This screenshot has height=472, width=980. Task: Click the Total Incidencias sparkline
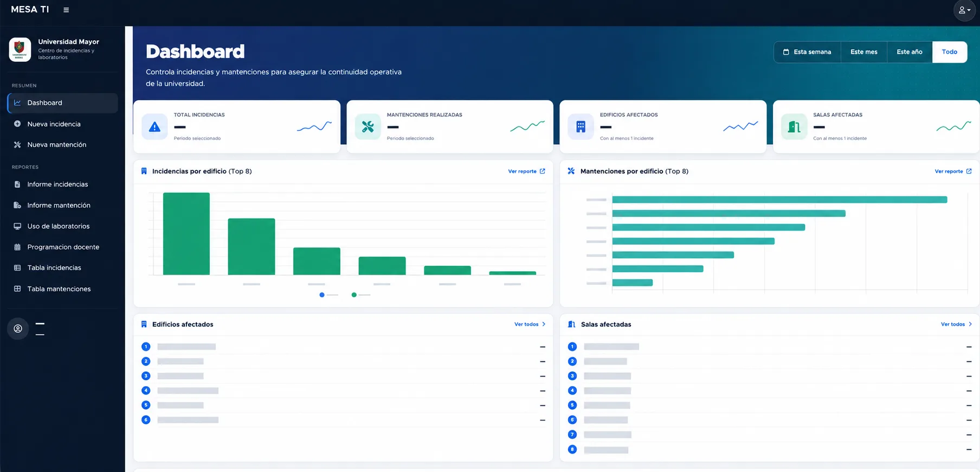tap(314, 126)
